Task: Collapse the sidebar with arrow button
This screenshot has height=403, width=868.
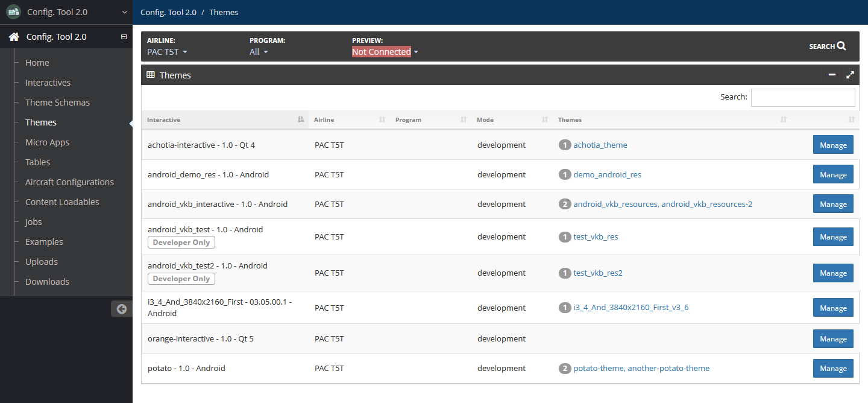Action: (122, 309)
